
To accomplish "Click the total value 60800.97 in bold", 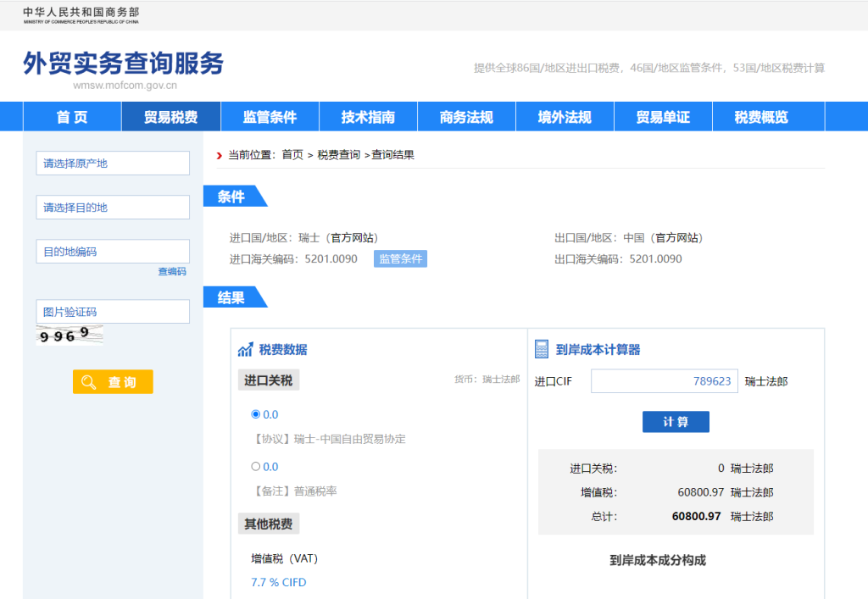I will (x=697, y=517).
